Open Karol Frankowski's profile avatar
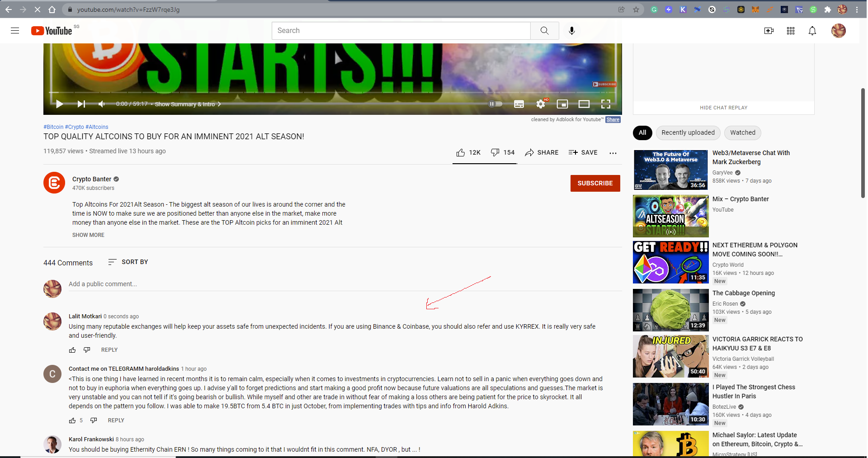868x458 pixels. coord(52,445)
